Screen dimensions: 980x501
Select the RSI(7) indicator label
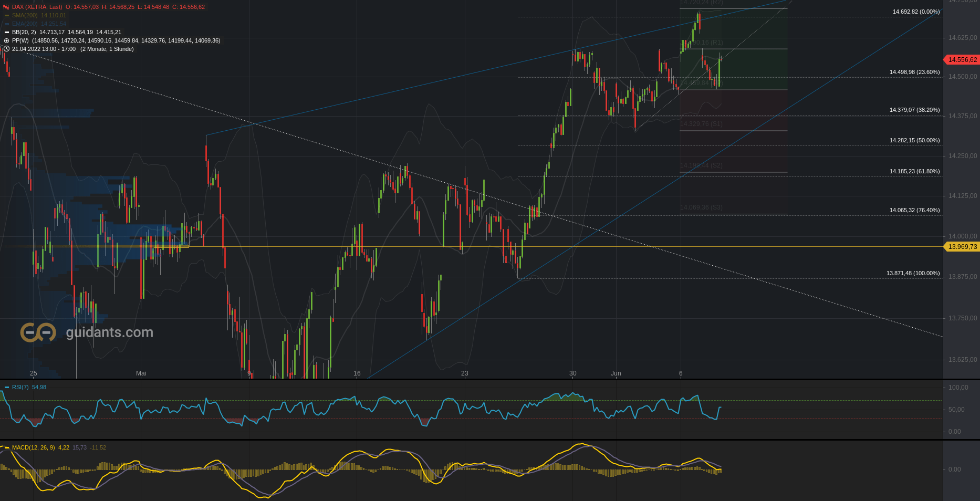click(20, 387)
